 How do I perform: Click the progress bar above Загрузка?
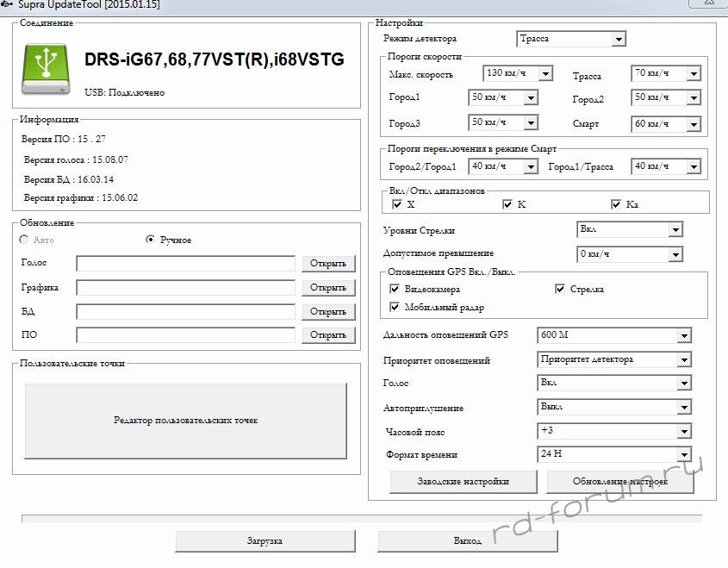[362, 518]
